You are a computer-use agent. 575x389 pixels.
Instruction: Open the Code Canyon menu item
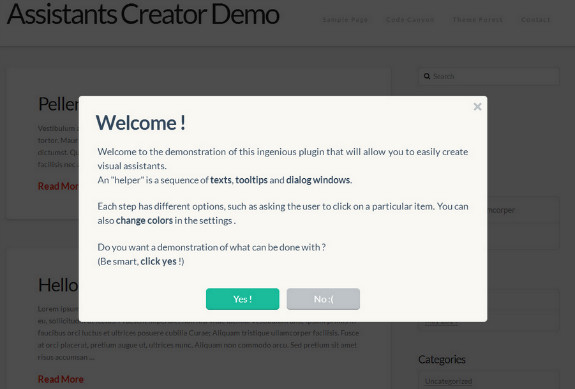(410, 20)
